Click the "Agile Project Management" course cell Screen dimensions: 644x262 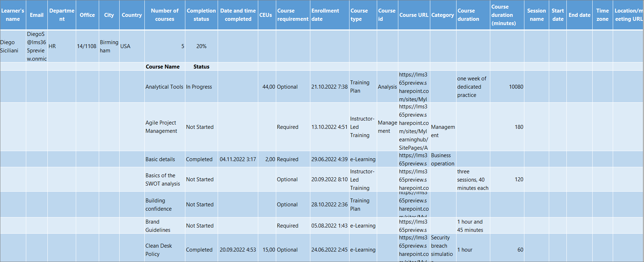[161, 127]
